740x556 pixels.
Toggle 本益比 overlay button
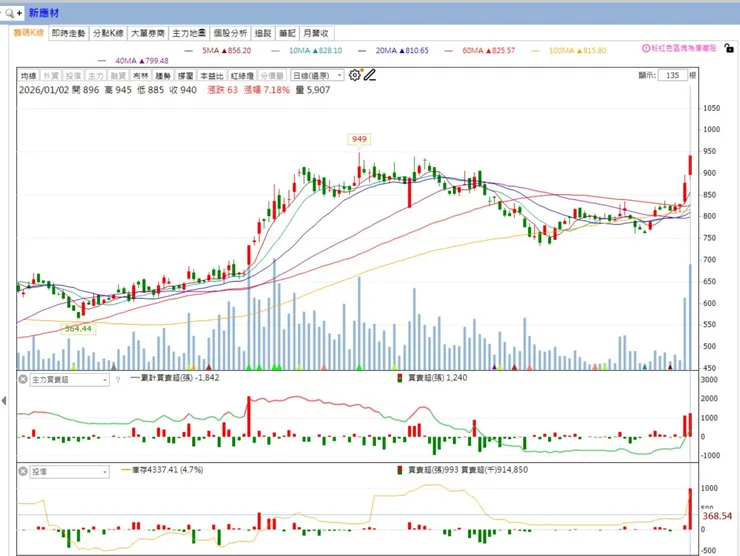coord(211,76)
